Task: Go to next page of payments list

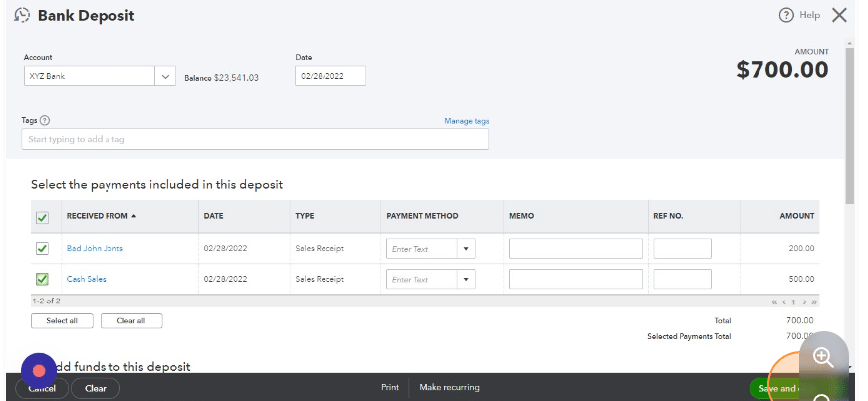Action: tap(804, 302)
